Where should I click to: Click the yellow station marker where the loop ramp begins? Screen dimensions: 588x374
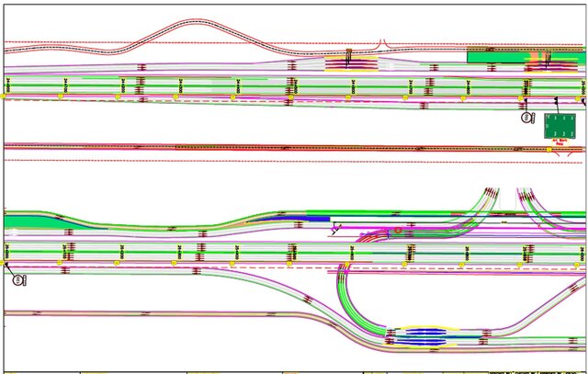(348, 264)
